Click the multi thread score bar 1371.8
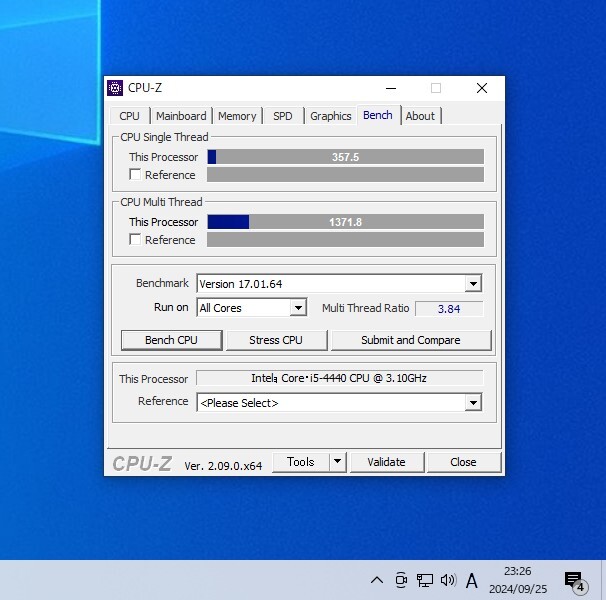606x600 pixels. (346, 222)
